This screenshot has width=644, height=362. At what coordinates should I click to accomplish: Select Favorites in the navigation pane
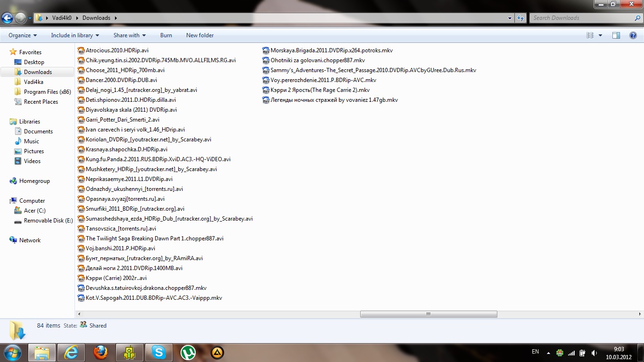(x=30, y=52)
